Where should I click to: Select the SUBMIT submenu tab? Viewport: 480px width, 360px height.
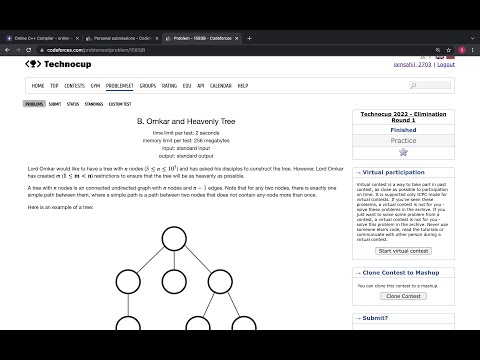click(55, 104)
